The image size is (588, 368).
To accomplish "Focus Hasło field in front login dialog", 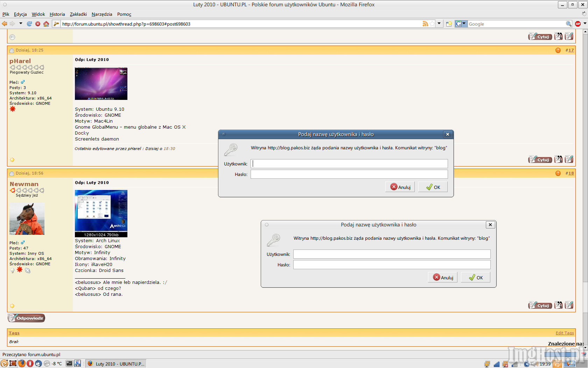I will [x=349, y=174].
